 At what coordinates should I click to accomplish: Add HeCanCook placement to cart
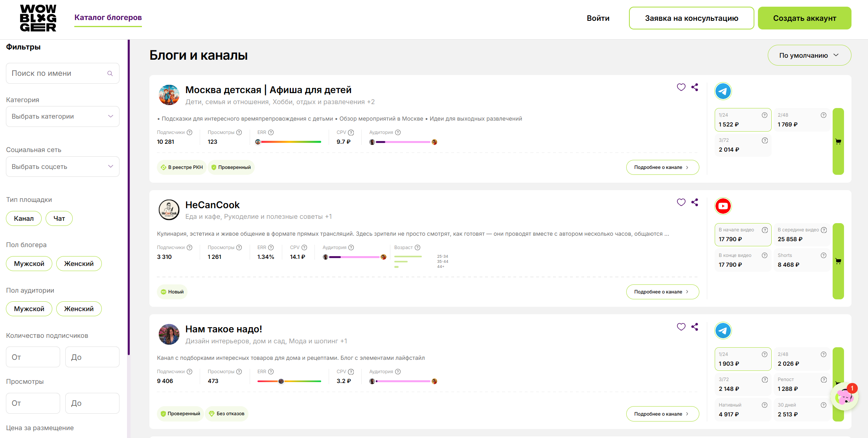(838, 261)
